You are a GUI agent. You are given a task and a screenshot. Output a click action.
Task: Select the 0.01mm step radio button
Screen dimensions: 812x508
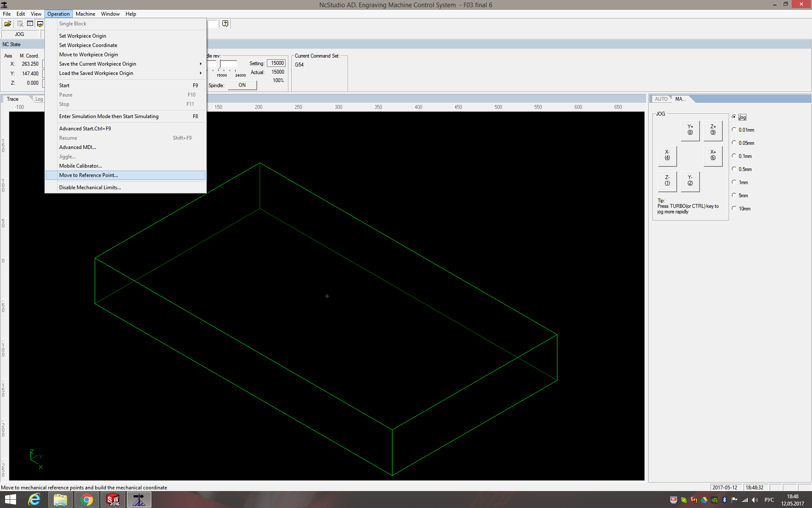point(734,130)
